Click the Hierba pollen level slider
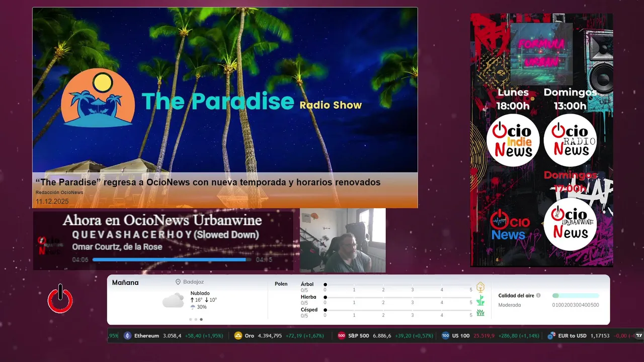Screen dimensions: 644x362 (398, 298)
